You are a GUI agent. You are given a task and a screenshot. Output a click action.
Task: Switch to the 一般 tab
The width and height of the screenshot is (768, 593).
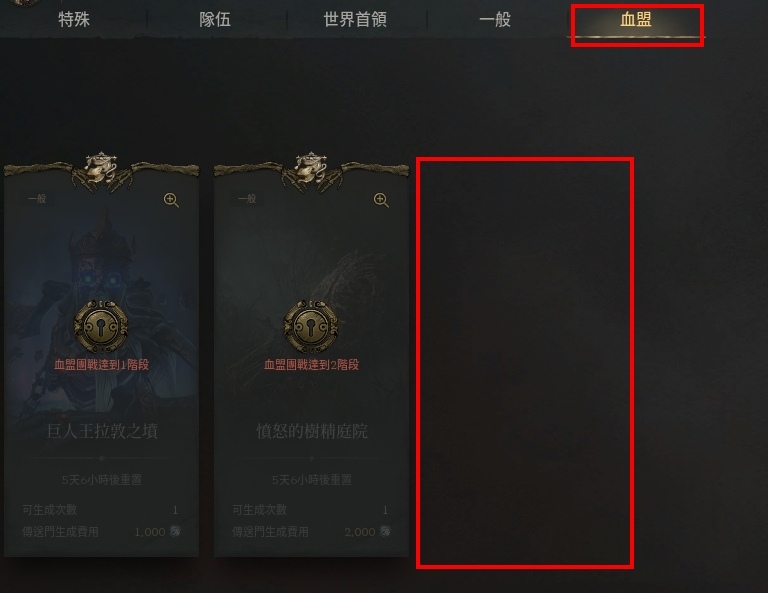[495, 20]
